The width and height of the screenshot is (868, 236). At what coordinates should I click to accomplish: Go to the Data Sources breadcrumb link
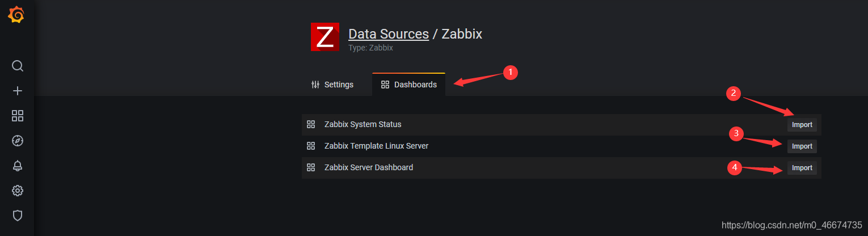(389, 34)
